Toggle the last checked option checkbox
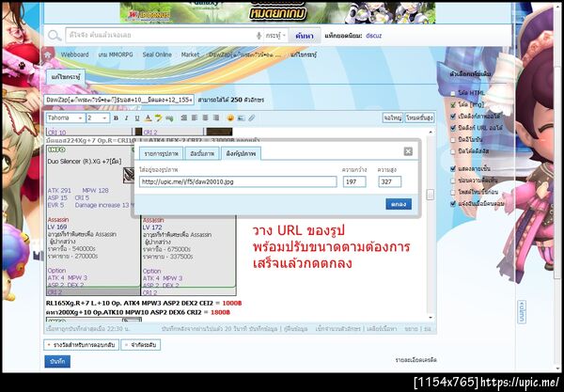 453,204
